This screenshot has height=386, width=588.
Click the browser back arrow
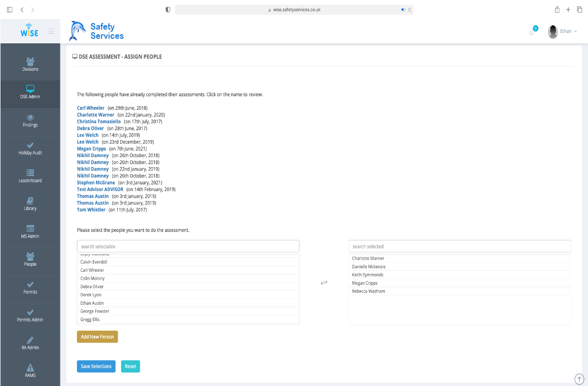pos(22,10)
